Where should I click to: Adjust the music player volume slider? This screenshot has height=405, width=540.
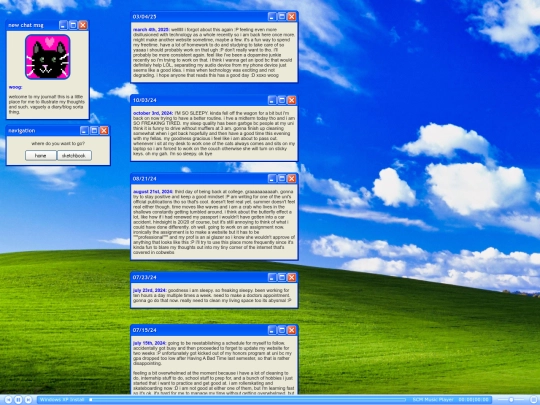(x=511, y=400)
